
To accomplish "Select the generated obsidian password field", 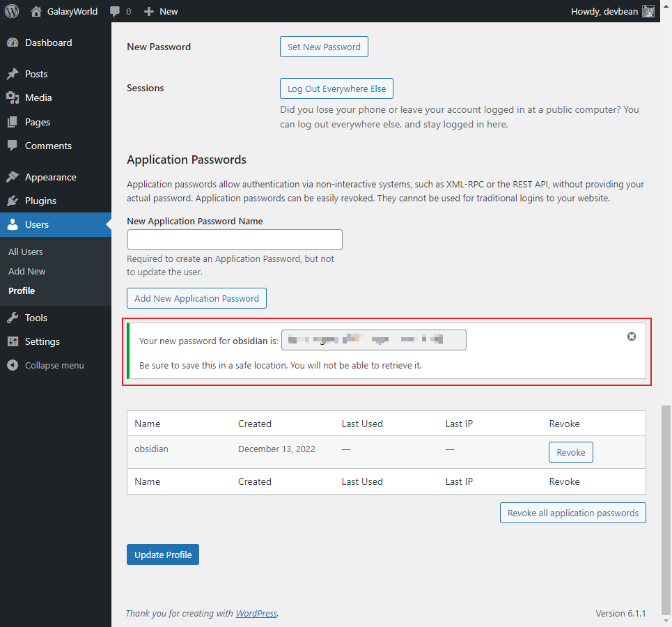I will click(x=374, y=340).
